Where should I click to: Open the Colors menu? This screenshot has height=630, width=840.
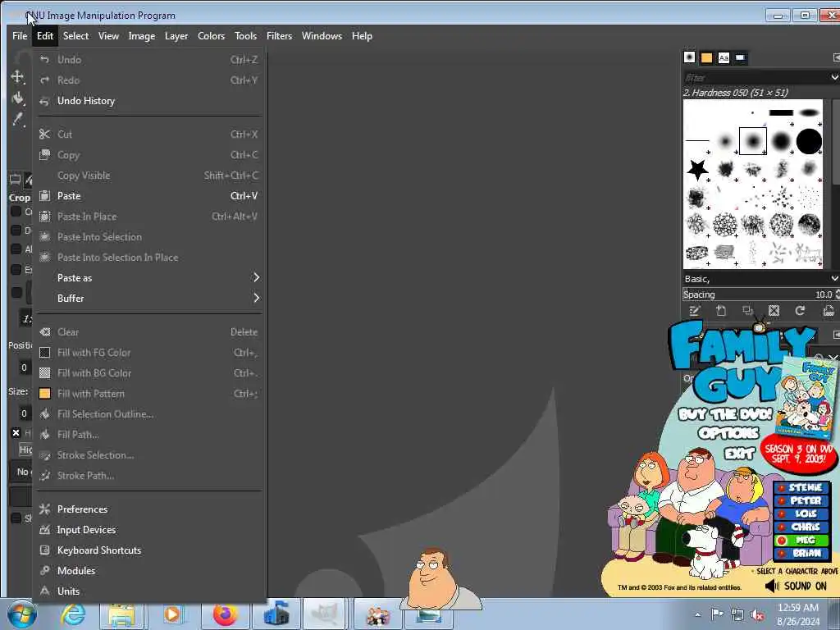pyautogui.click(x=211, y=36)
